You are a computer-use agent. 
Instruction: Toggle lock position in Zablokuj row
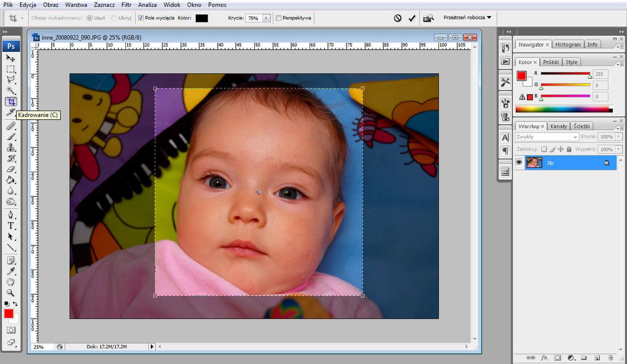(x=560, y=149)
